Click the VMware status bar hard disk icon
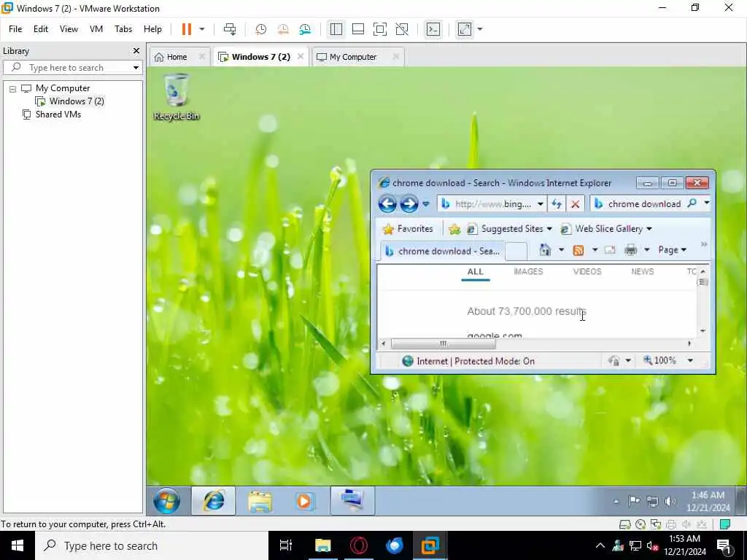 click(624, 524)
